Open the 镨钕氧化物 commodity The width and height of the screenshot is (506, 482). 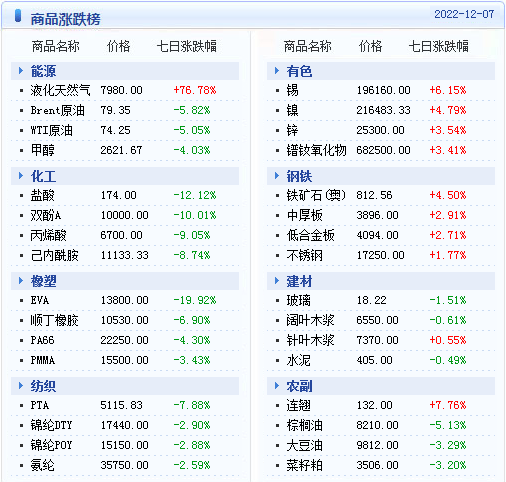[x=316, y=150]
